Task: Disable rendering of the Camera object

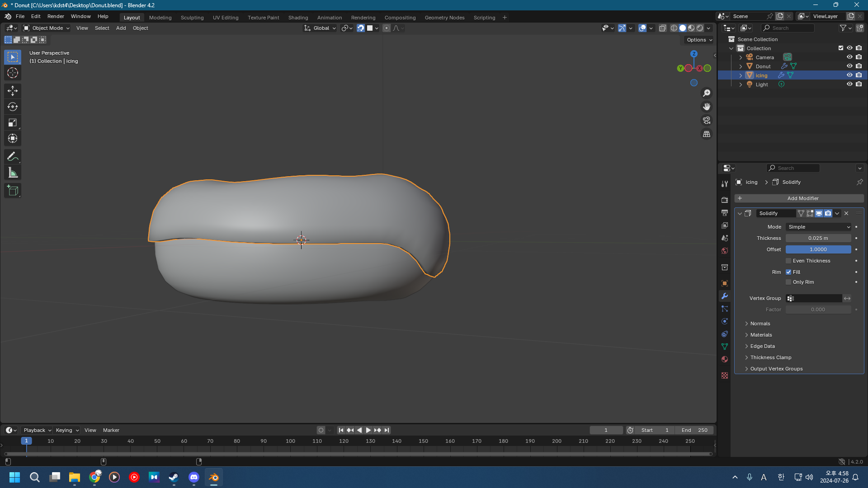Action: pos(859,57)
